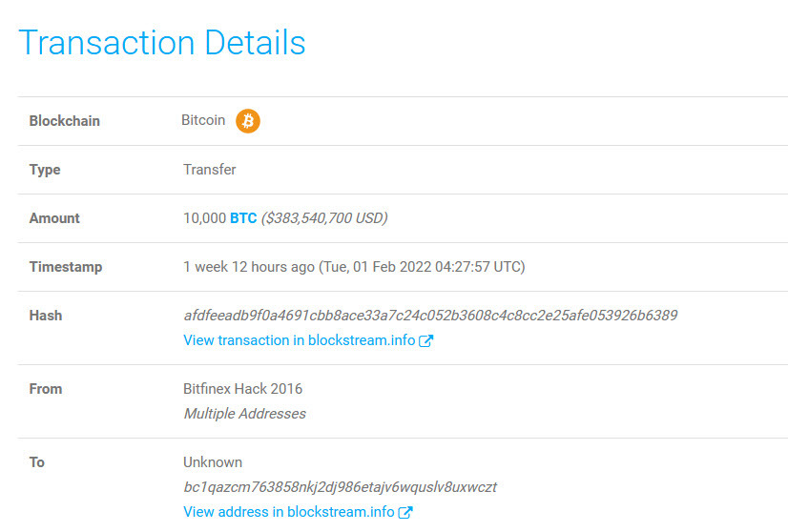Click the Timestamp row label
The width and height of the screenshot is (788, 532).
pos(66,267)
